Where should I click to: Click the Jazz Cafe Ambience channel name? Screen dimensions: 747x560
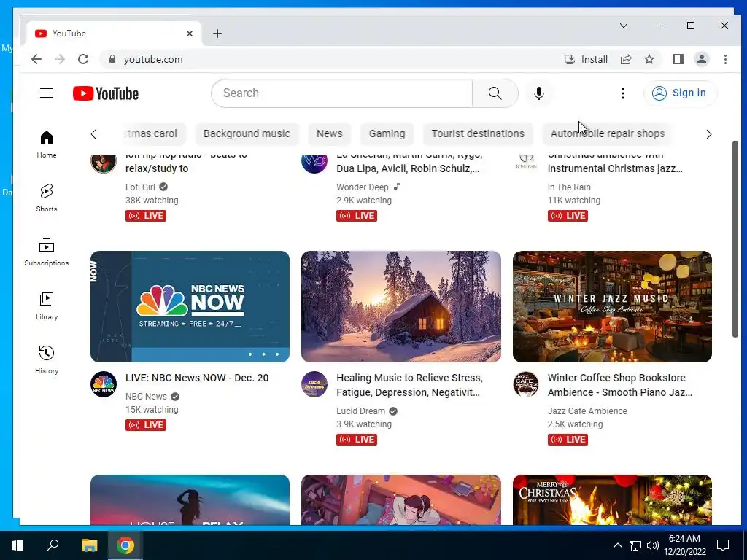587,411
